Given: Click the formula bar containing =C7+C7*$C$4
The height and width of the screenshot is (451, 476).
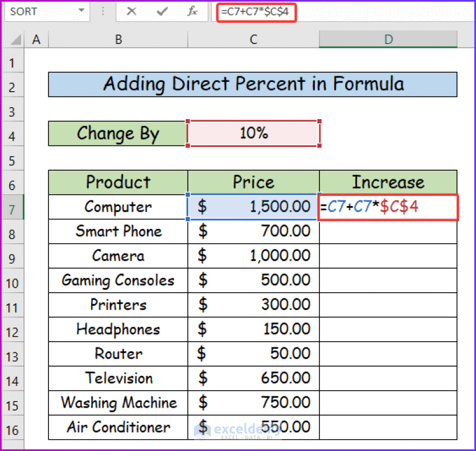Looking at the screenshot, I should (343, 12).
